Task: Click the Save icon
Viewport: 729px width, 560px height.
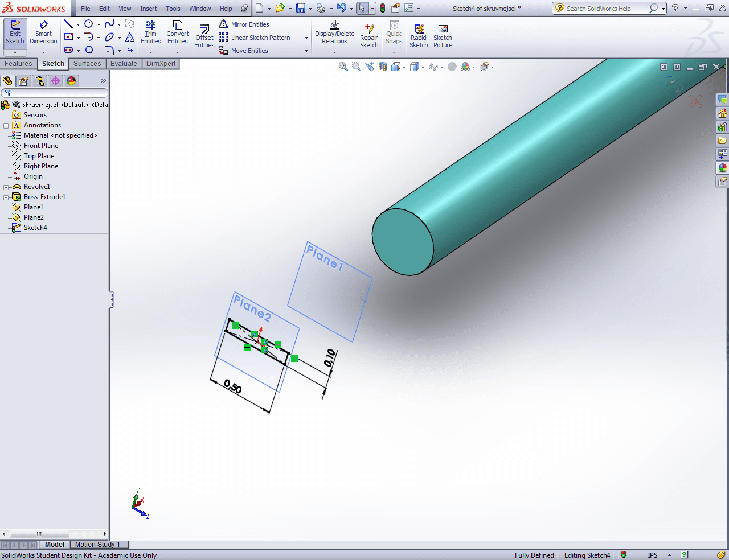Action: [301, 8]
